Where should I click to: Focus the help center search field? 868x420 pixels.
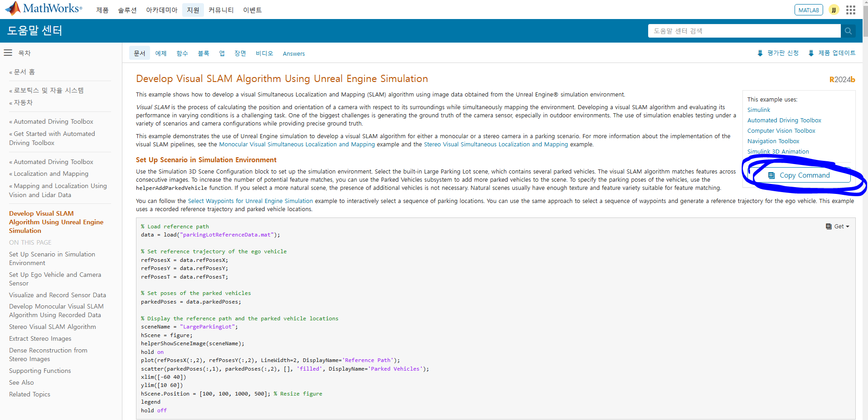coord(744,31)
